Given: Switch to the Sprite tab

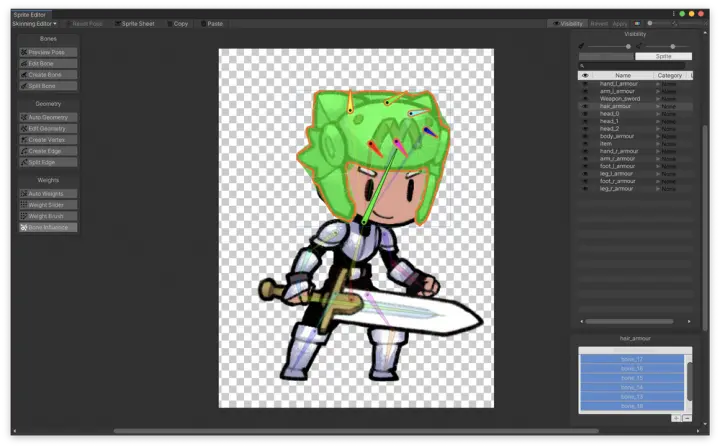Looking at the screenshot, I should point(664,56).
